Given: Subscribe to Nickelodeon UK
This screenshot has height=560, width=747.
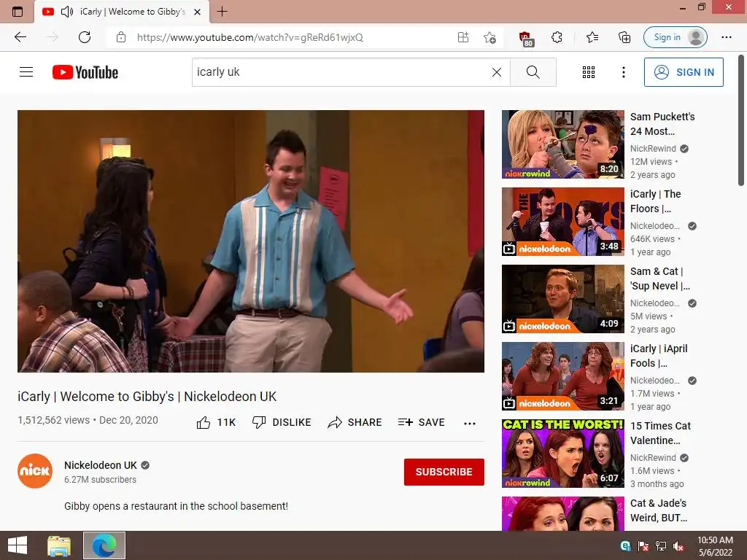Looking at the screenshot, I should coord(444,472).
